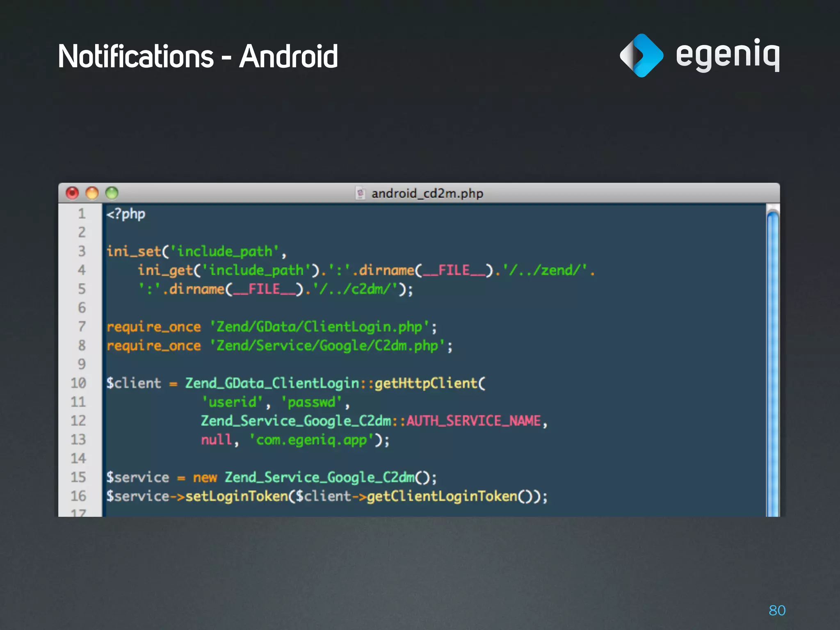This screenshot has width=840, height=630.
Task: Click Zend_Service_Google_C2dm on line 12
Action: pos(296,421)
